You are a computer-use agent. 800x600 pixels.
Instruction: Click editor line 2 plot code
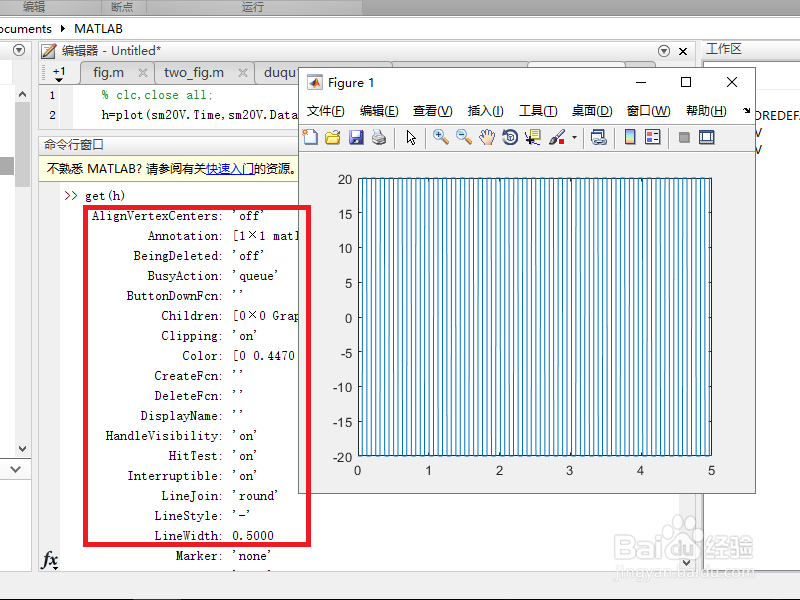(199, 115)
